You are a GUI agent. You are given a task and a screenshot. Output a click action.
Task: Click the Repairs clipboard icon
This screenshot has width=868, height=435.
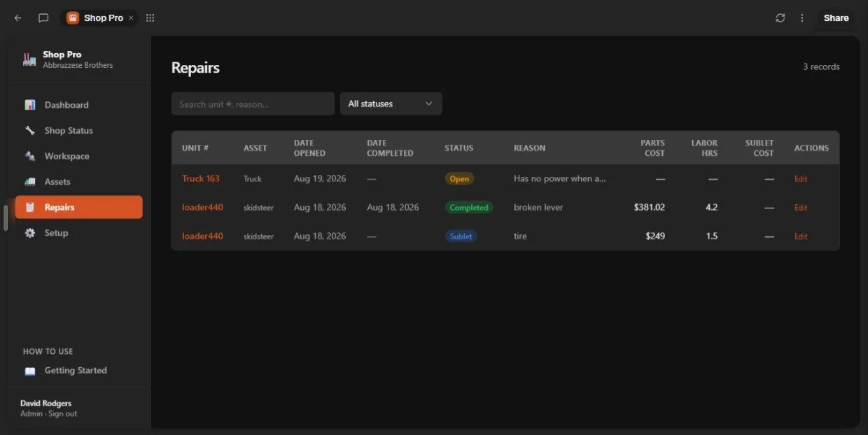(x=30, y=207)
